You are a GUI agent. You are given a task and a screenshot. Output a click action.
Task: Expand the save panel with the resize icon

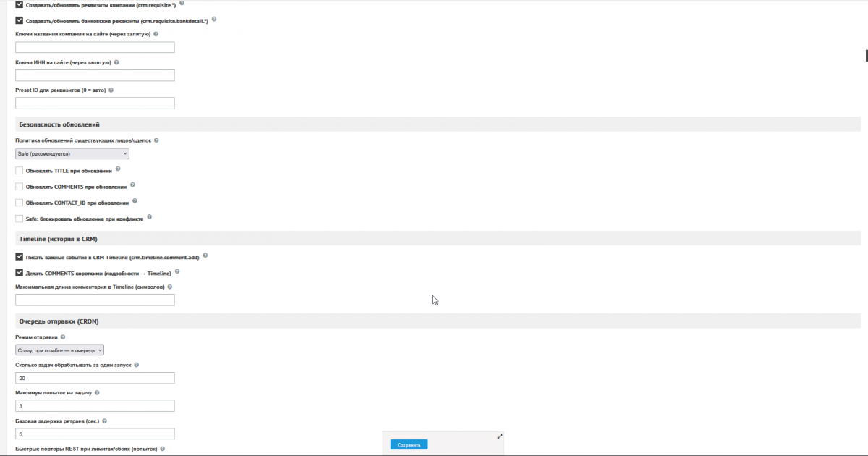[x=499, y=436]
